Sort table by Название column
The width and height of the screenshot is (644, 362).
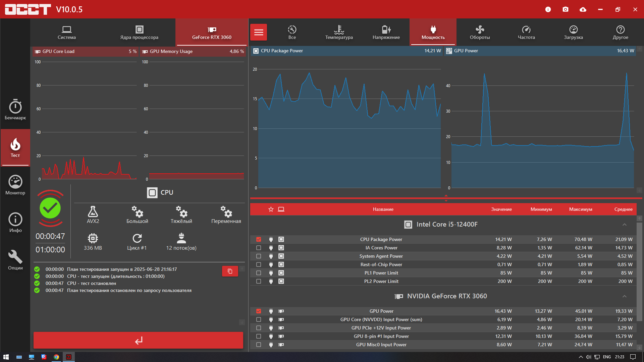[x=383, y=209]
